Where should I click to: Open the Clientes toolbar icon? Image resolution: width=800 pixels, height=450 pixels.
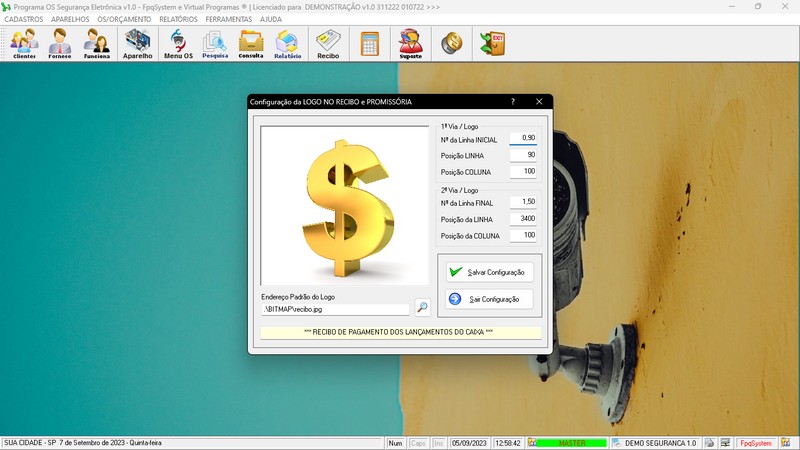click(24, 44)
